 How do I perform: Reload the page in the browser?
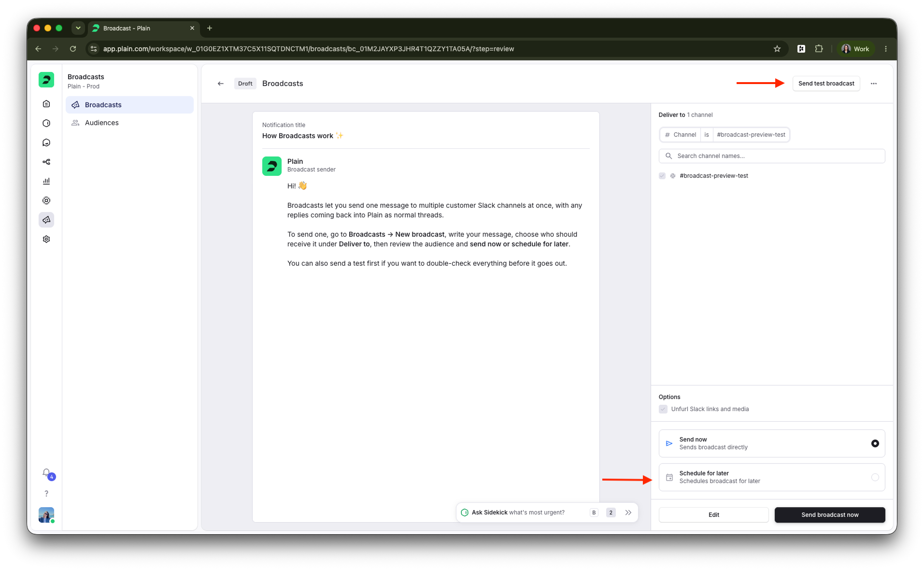click(73, 49)
